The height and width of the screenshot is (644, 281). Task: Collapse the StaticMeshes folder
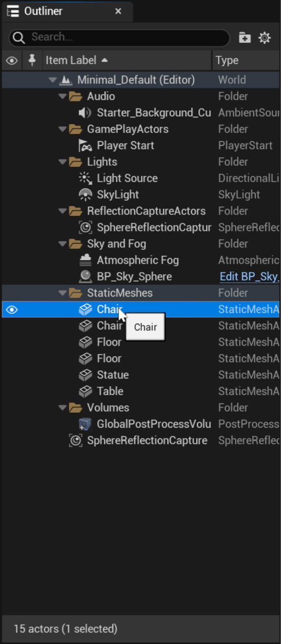coord(62,293)
